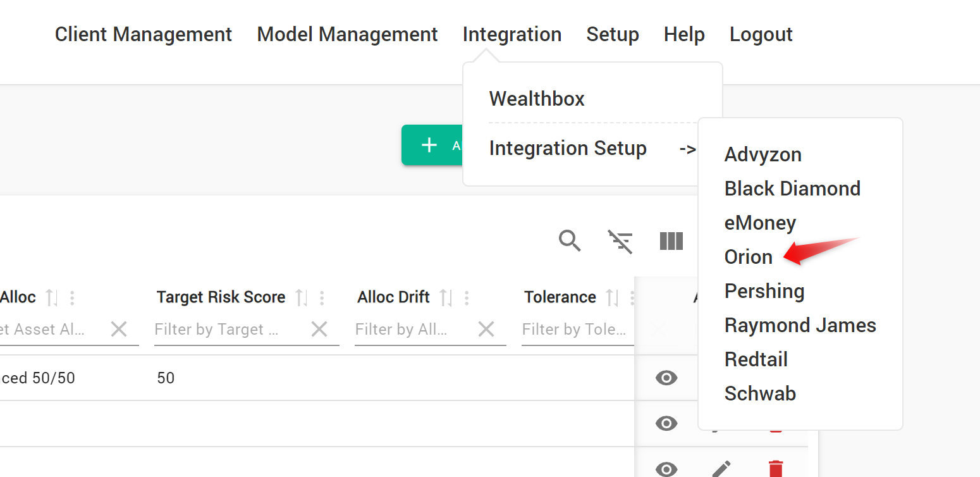980x477 pixels.
Task: Open the Help menu
Action: click(684, 34)
